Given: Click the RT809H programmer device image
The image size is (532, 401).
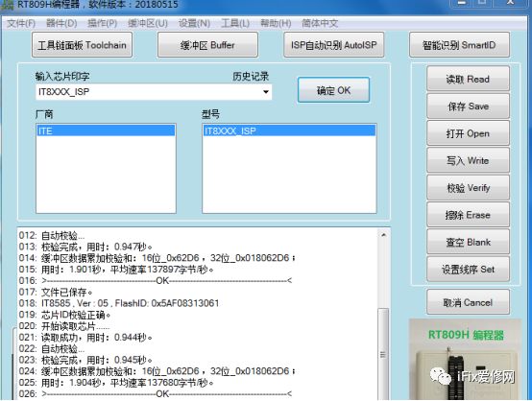Looking at the screenshot, I should point(465,360).
